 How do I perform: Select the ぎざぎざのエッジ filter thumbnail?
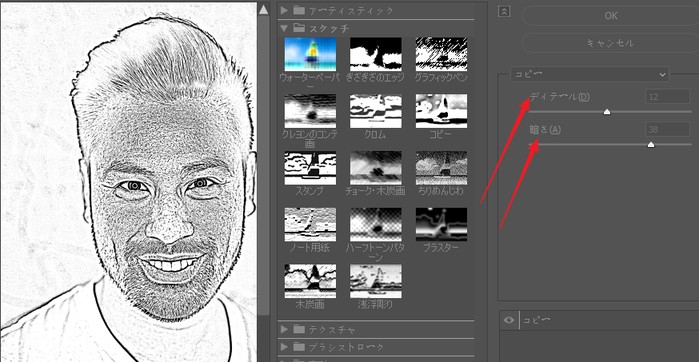(x=376, y=54)
